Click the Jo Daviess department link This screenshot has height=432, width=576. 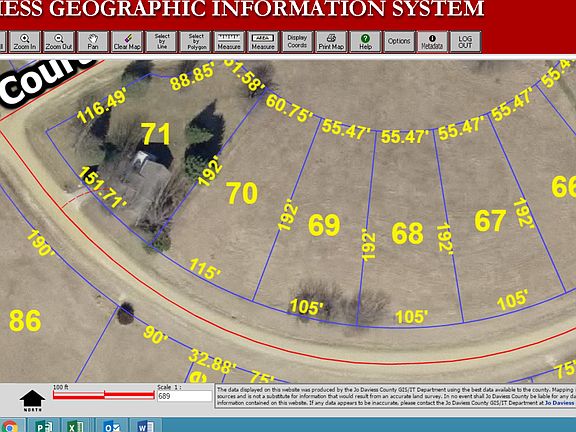pos(560,403)
